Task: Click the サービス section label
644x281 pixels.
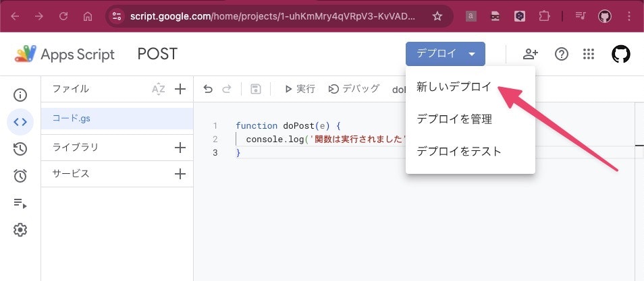Action: point(71,174)
